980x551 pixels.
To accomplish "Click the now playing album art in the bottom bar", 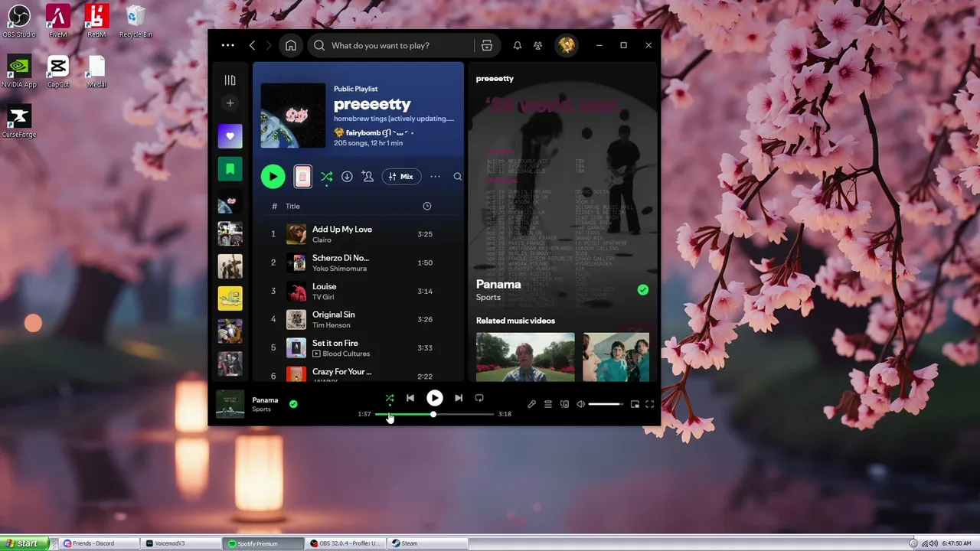I will tap(230, 404).
